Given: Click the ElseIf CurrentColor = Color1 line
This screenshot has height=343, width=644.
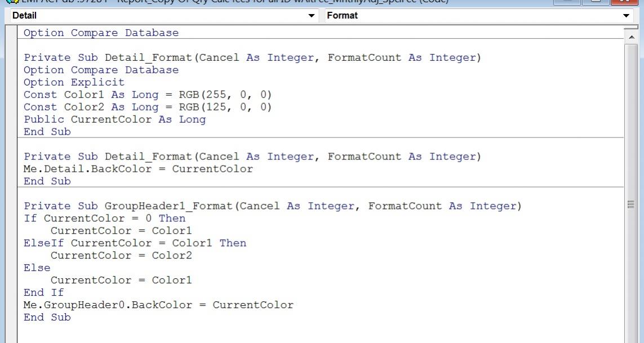Looking at the screenshot, I should point(135,243).
